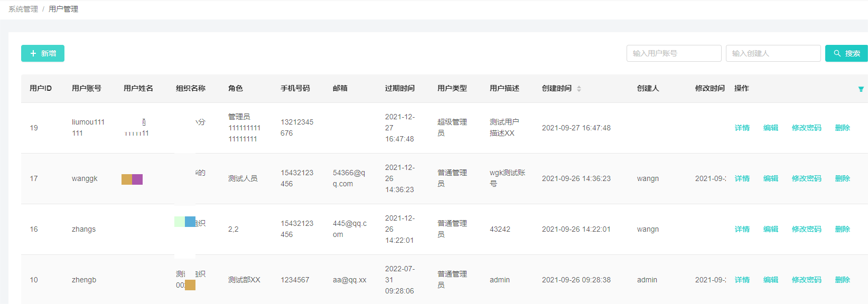Click the magnifier icon on 搜索 button
The image size is (868, 304).
tap(837, 53)
